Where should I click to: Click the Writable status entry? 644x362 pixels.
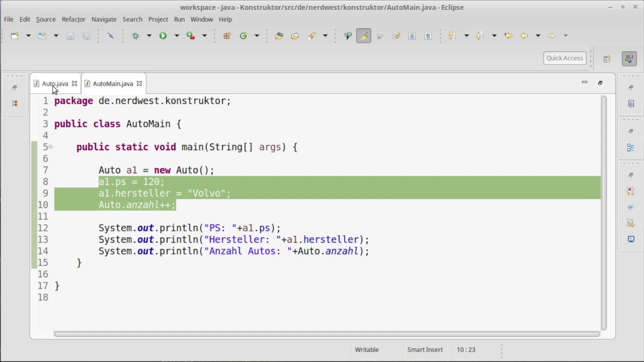coord(367,350)
